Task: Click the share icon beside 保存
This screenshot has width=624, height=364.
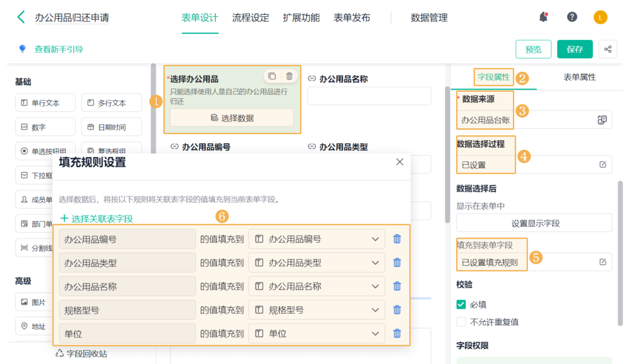Action: 608,49
